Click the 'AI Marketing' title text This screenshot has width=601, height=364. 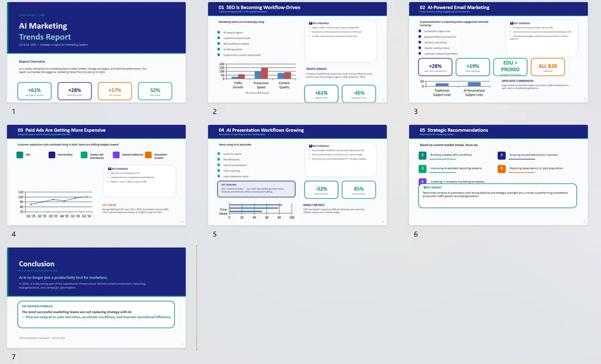point(43,26)
